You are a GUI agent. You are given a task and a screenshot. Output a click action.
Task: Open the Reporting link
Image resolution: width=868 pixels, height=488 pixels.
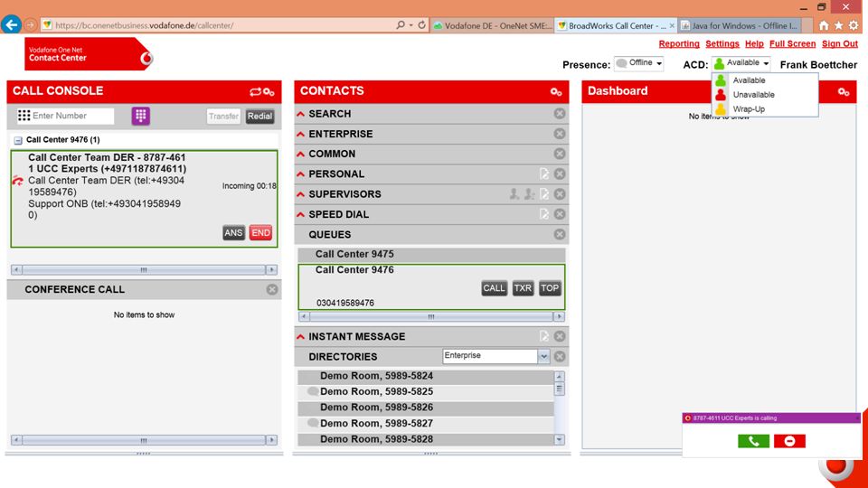pyautogui.click(x=679, y=43)
